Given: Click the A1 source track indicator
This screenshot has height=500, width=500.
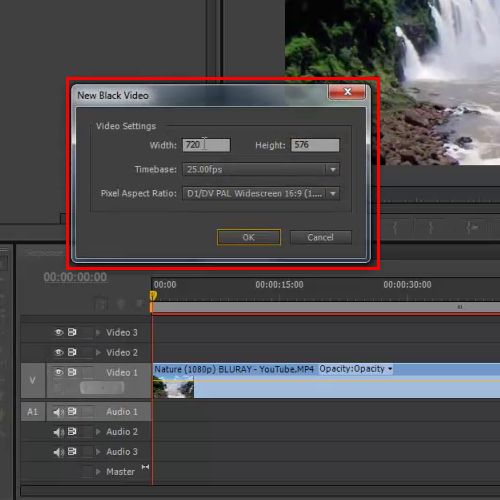Looking at the screenshot, I should [x=33, y=412].
